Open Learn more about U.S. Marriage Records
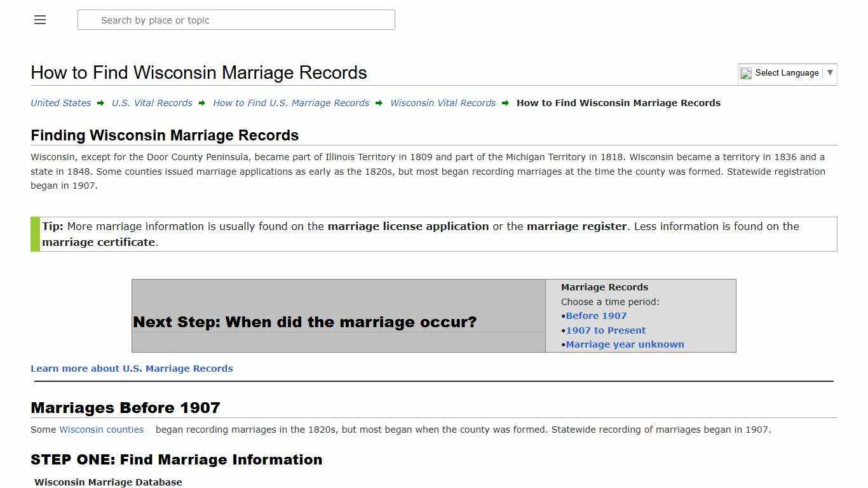 pyautogui.click(x=132, y=368)
